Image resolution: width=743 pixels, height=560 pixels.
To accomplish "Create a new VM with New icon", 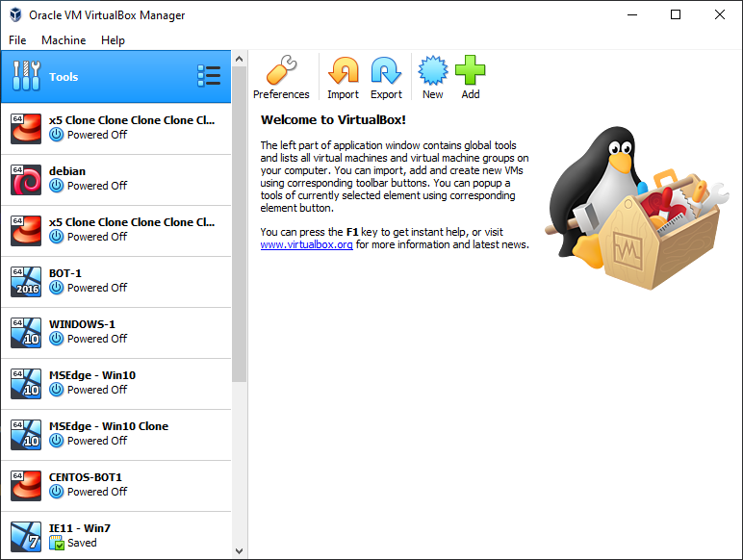I will [432, 71].
